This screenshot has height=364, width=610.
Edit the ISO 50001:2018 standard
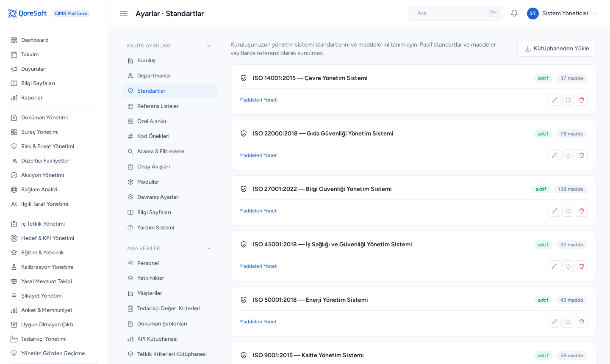(555, 322)
